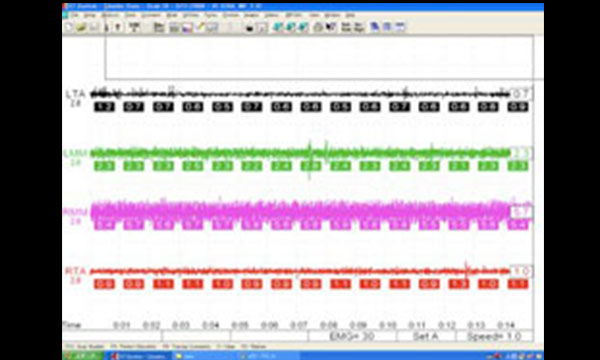This screenshot has height=360, width=600.
Task: Select the LTA channel label
Action: point(75,94)
